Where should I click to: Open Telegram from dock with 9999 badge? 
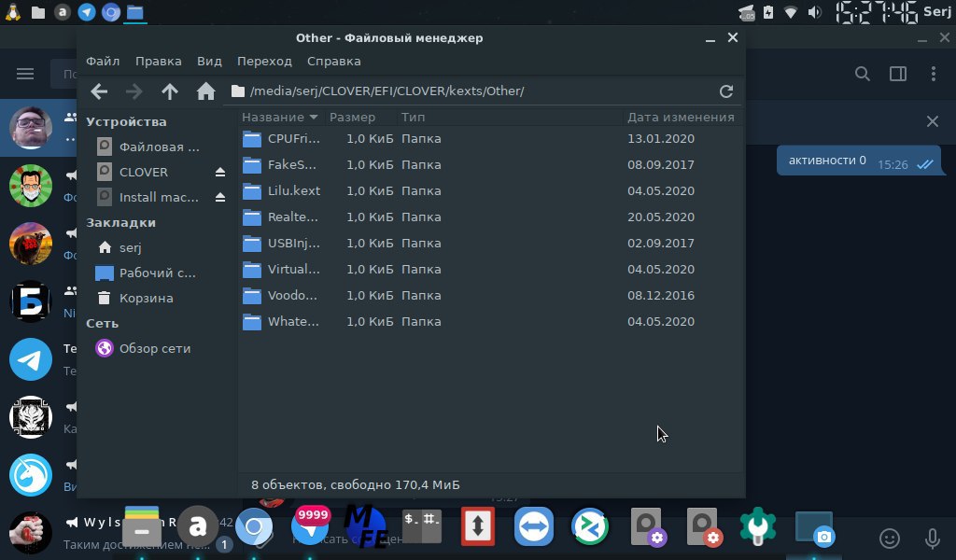pyautogui.click(x=310, y=525)
